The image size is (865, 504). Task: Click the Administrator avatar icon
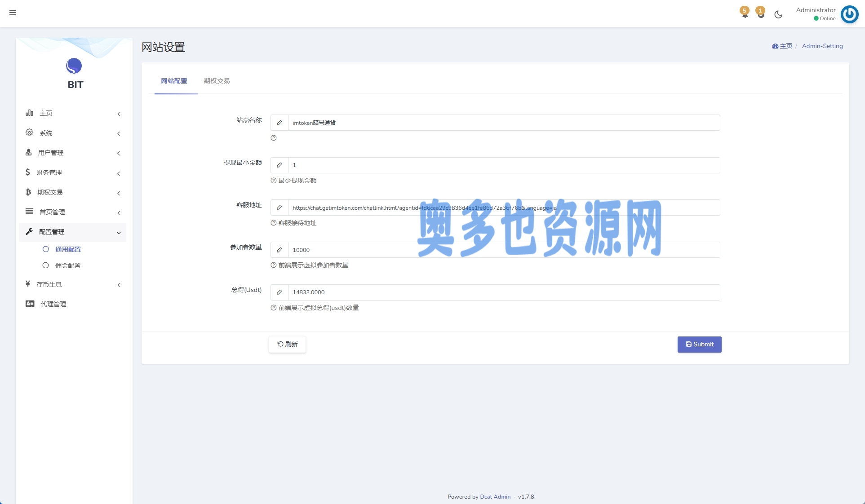click(849, 14)
